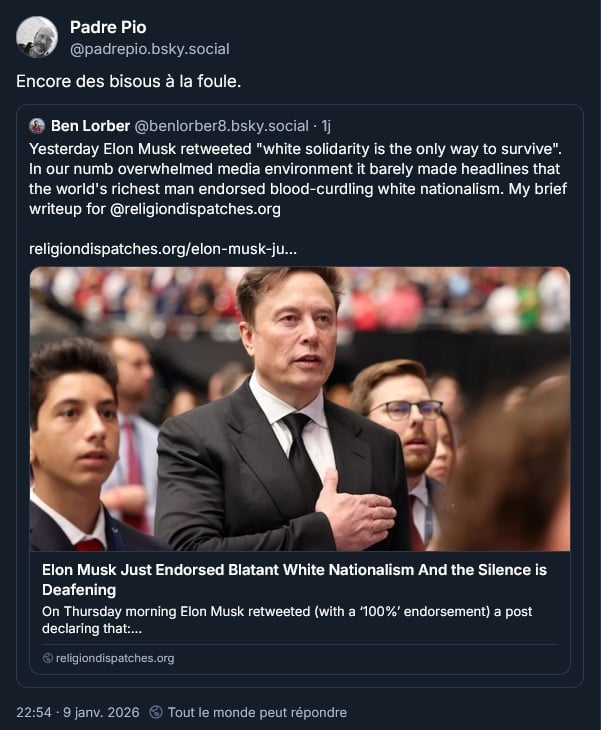The height and width of the screenshot is (730, 601).
Task: Click the religiondispatches.org domain footer text
Action: (115, 658)
